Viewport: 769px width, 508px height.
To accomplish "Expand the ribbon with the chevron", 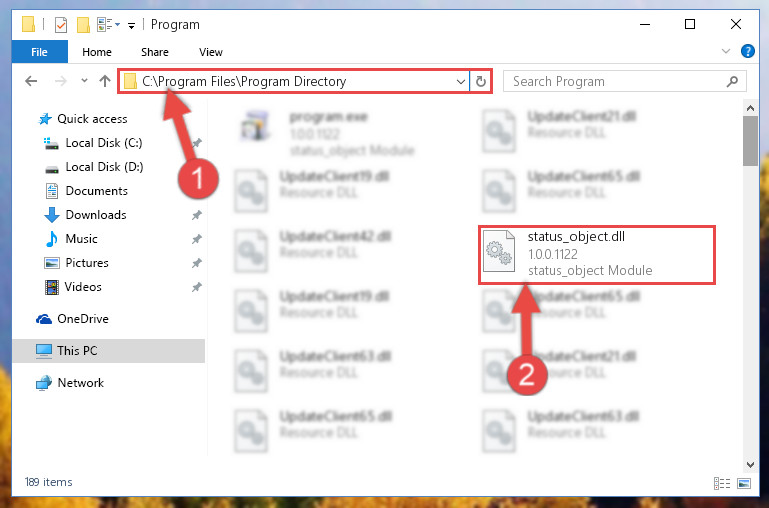I will tap(726, 51).
